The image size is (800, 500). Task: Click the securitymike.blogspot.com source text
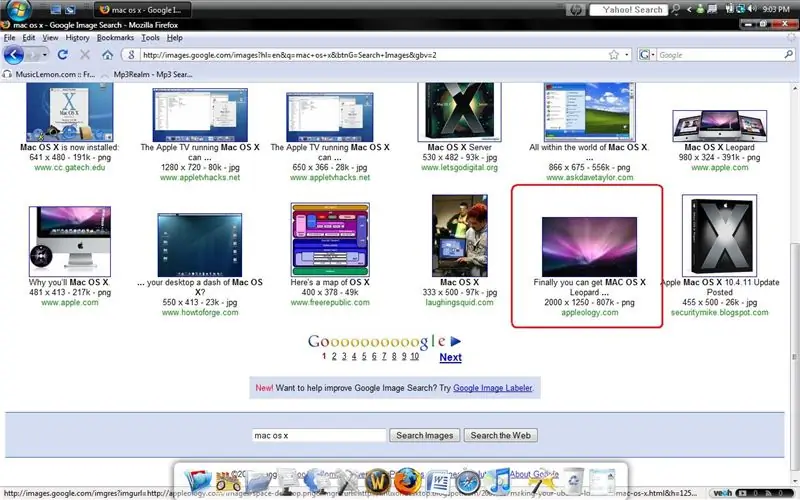[x=719, y=312]
